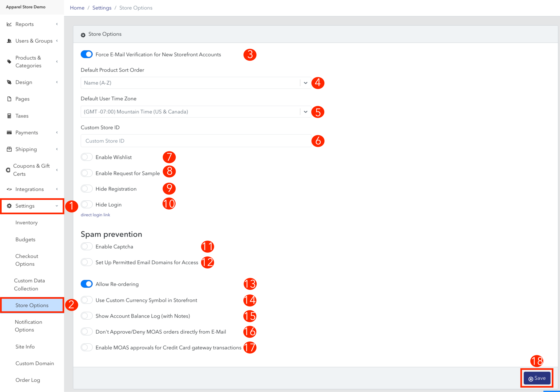Image resolution: width=560 pixels, height=392 pixels.
Task: Go to Home breadcrumb link
Action: point(77,8)
